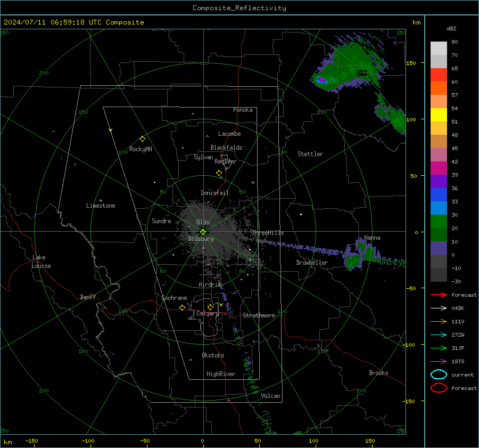Image resolution: width=479 pixels, height=448 pixels.
Task: Click the Blackfalds city label
Action: pyautogui.click(x=226, y=148)
